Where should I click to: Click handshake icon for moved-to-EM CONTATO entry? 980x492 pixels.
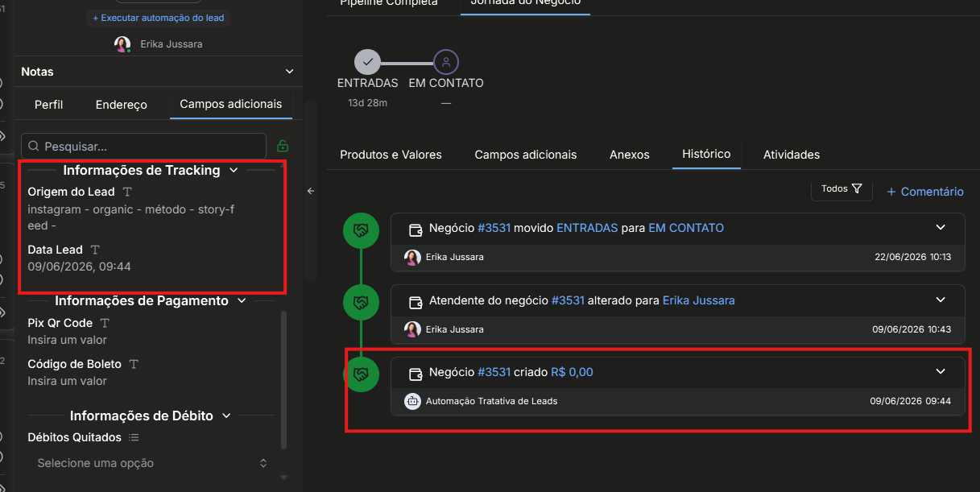(x=361, y=230)
